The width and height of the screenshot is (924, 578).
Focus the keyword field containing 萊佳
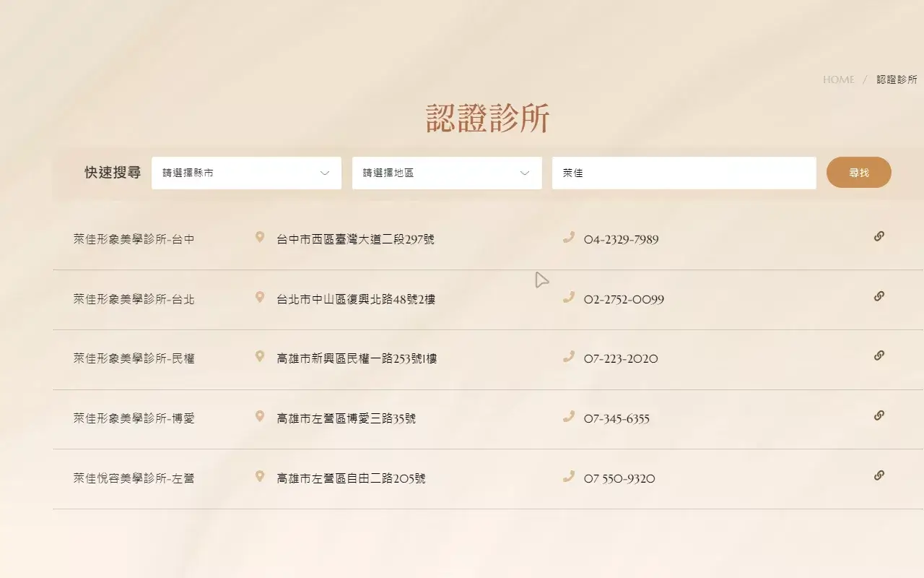point(684,173)
